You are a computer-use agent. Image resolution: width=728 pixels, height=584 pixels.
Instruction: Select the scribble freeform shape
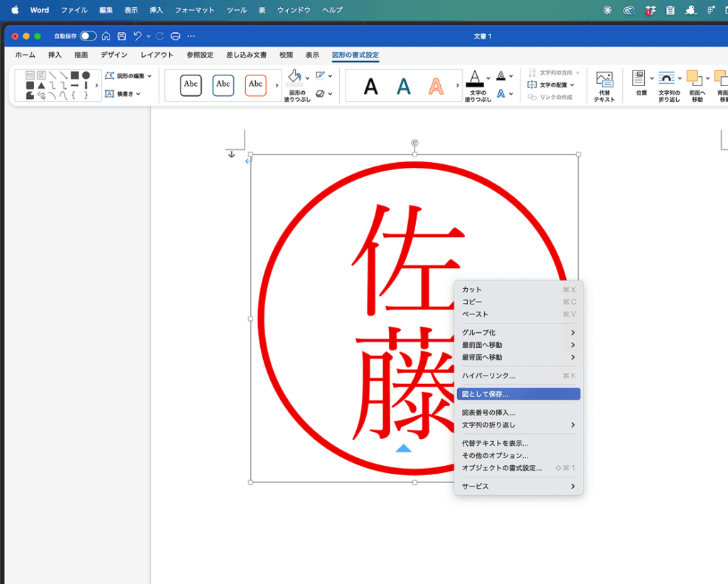pos(41,96)
